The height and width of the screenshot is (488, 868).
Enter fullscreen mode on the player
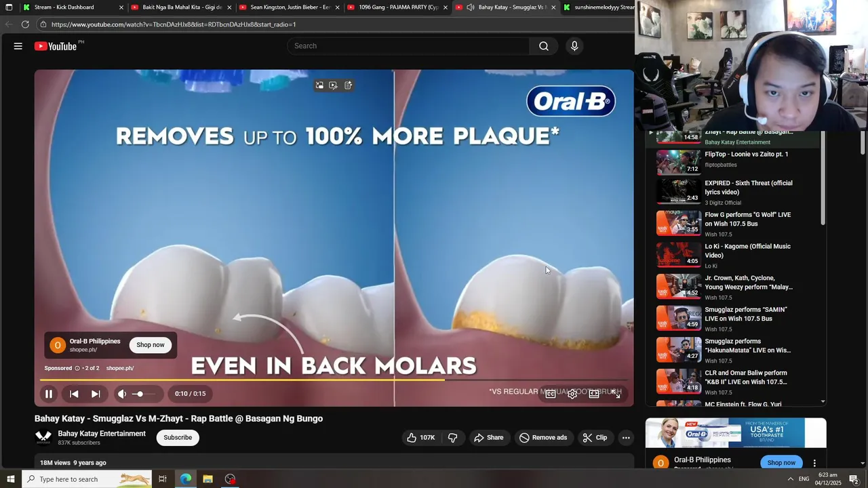click(616, 394)
